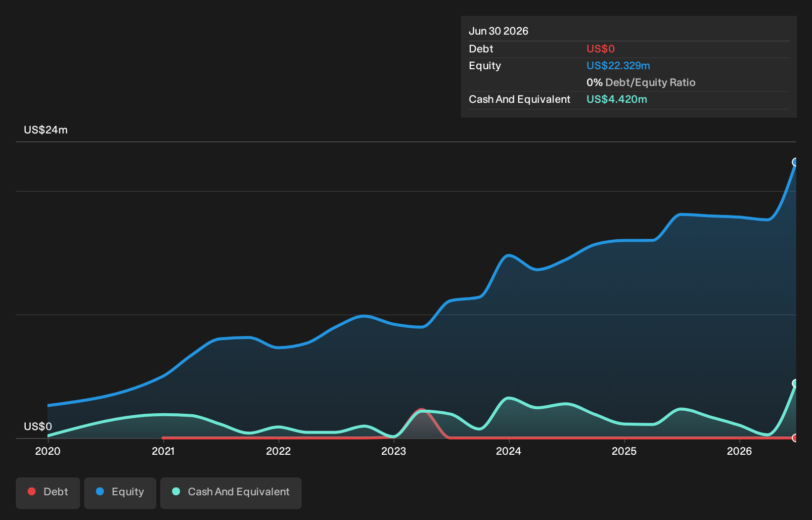Toggle the Cash And Equivalent legend button

coord(231,493)
